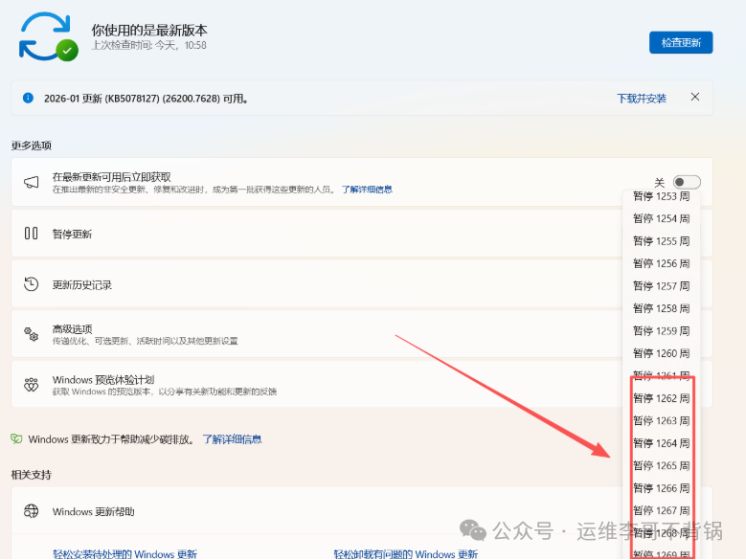
Task: Click the clock history icon
Action: (32, 284)
